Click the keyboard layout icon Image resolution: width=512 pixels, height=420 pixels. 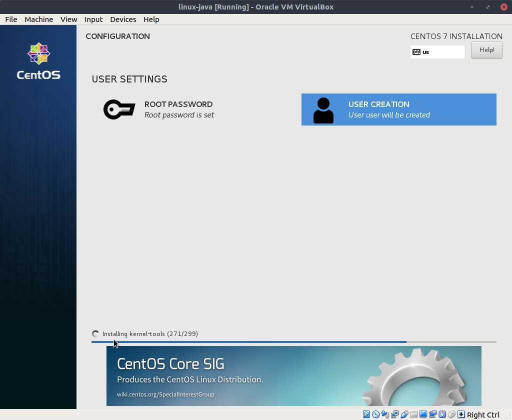416,52
